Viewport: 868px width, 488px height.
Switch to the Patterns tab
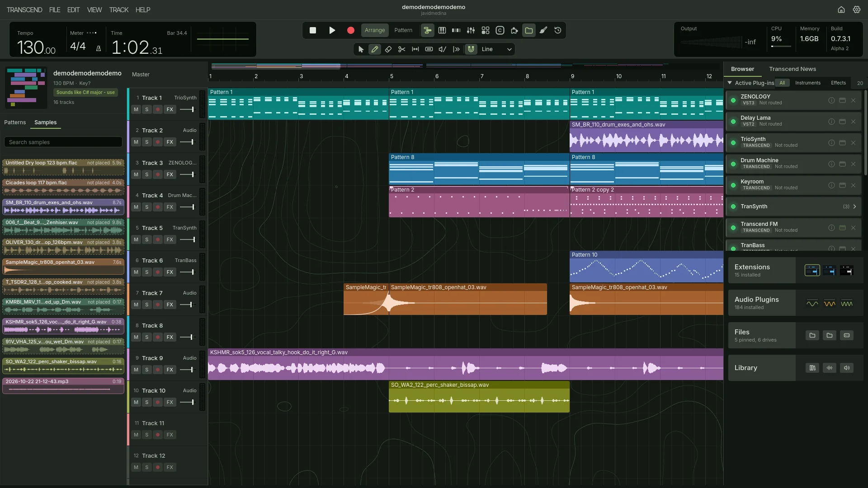(x=15, y=122)
